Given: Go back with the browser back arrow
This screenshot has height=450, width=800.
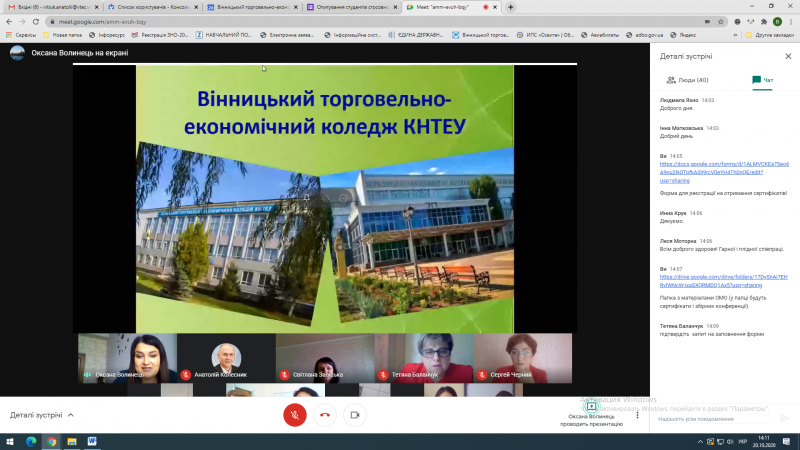Looking at the screenshot, I should 9,21.
